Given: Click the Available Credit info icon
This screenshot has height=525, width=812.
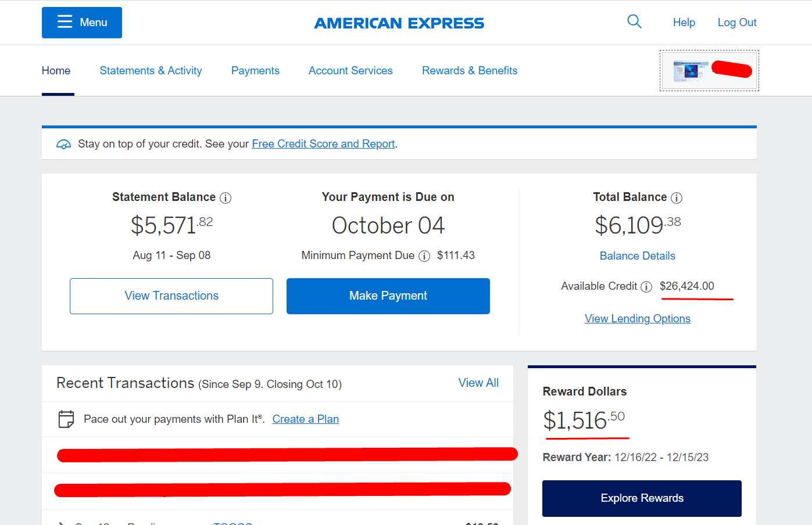Looking at the screenshot, I should click(x=646, y=287).
